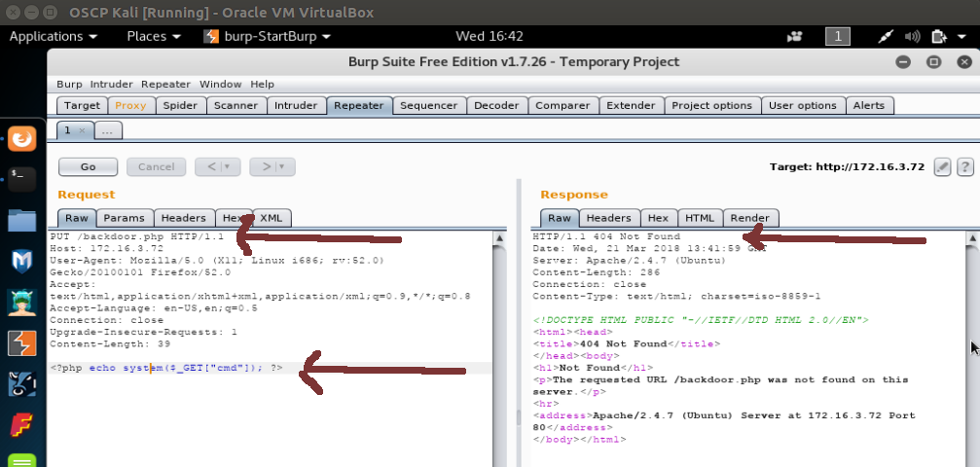
Task: Add a new Repeater tab with ...
Action: coord(108,130)
